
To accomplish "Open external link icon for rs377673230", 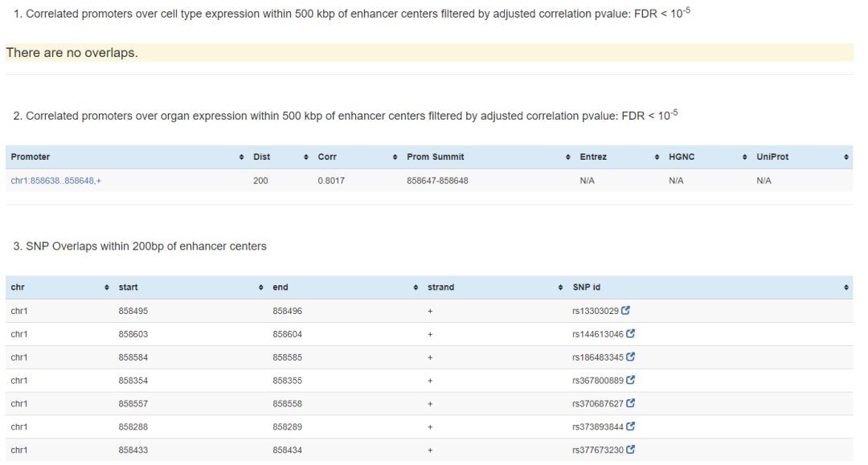I will click(631, 451).
